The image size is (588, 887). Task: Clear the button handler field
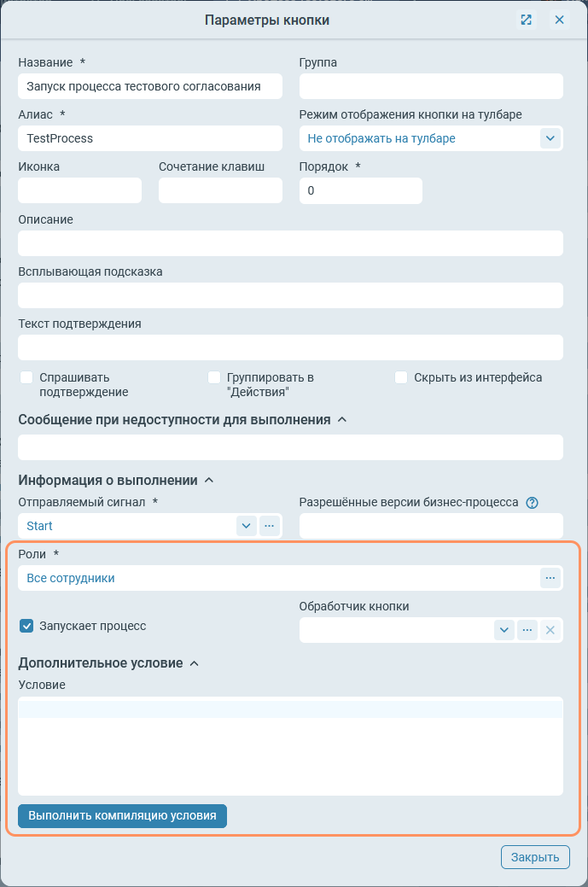(x=550, y=630)
